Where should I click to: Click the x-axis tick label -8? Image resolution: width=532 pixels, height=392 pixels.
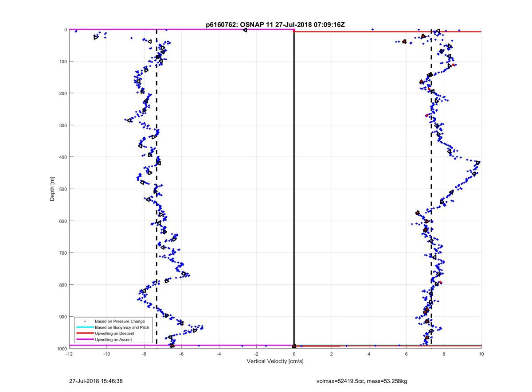[144, 353]
